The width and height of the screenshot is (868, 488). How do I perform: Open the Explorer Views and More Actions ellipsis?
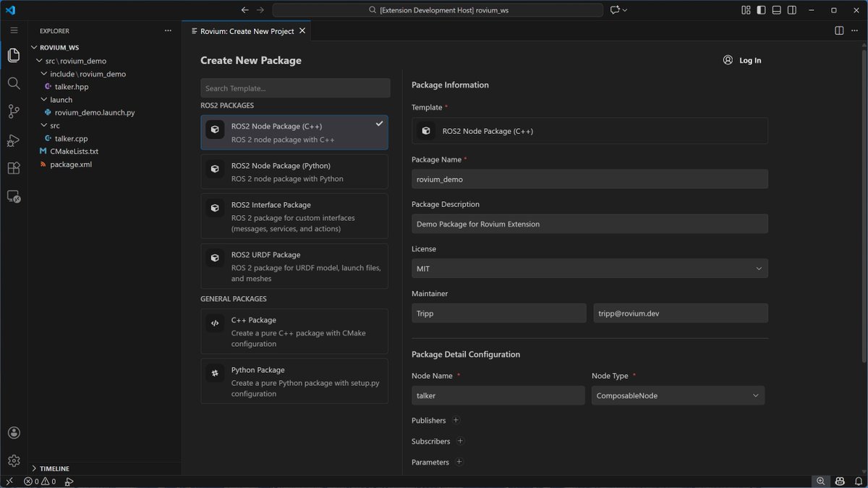click(x=168, y=30)
